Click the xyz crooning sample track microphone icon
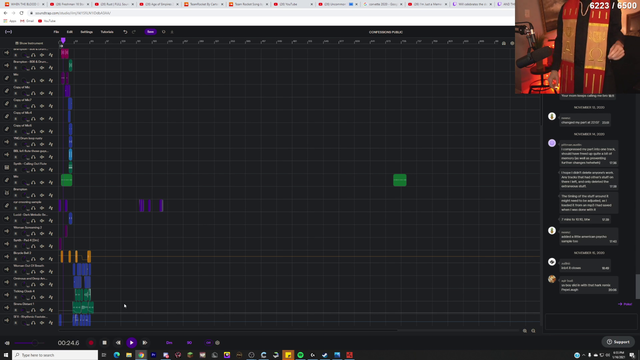 (7, 205)
